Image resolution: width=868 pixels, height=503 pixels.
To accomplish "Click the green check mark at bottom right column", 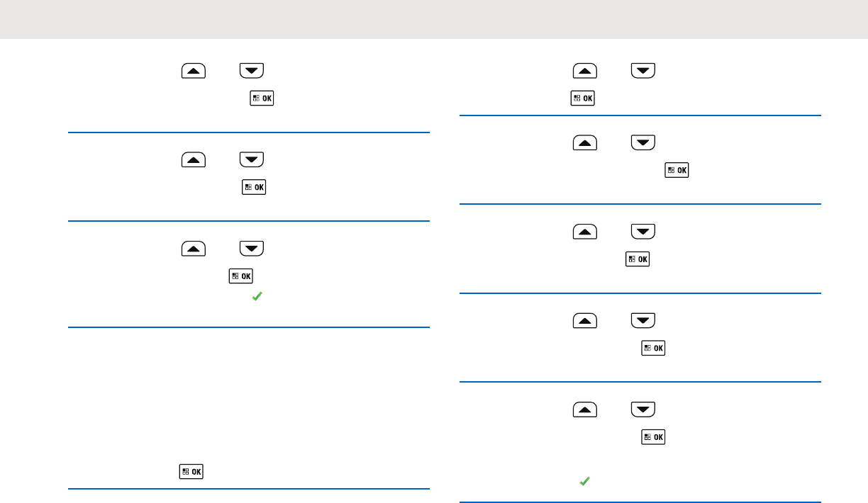I will coord(584,481).
